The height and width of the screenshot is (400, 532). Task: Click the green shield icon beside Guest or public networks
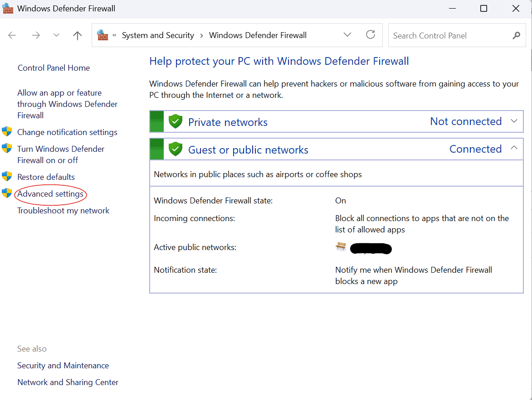coord(175,149)
